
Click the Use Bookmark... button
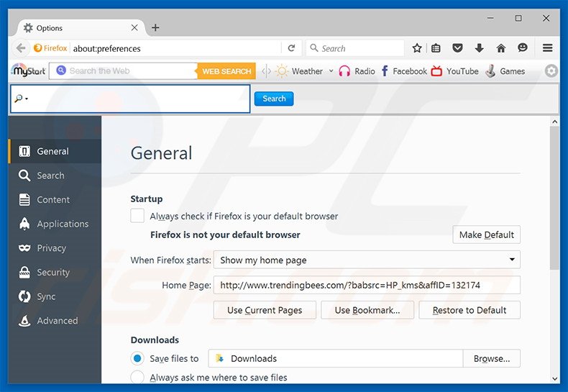(x=367, y=310)
